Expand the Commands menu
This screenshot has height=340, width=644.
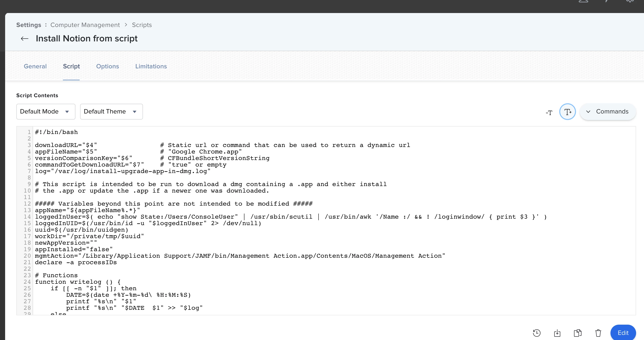click(x=607, y=112)
